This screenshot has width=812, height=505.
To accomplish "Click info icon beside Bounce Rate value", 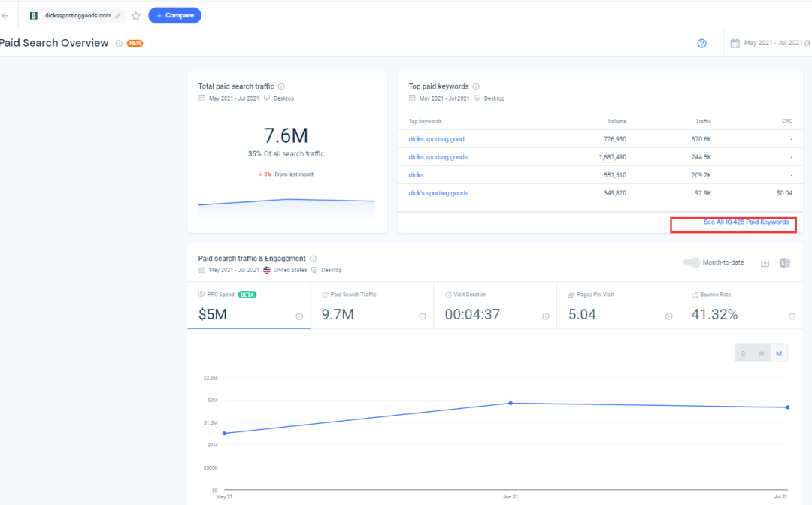I will coord(792,316).
